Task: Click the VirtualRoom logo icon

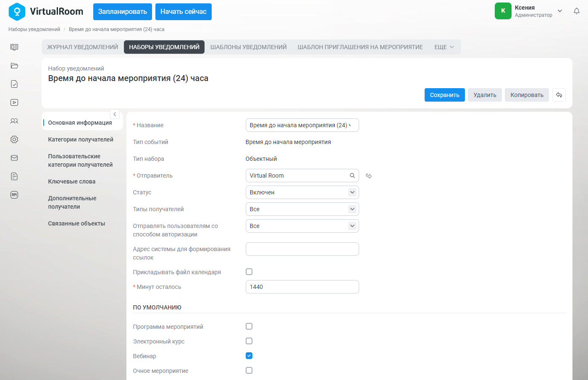Action: [17, 12]
